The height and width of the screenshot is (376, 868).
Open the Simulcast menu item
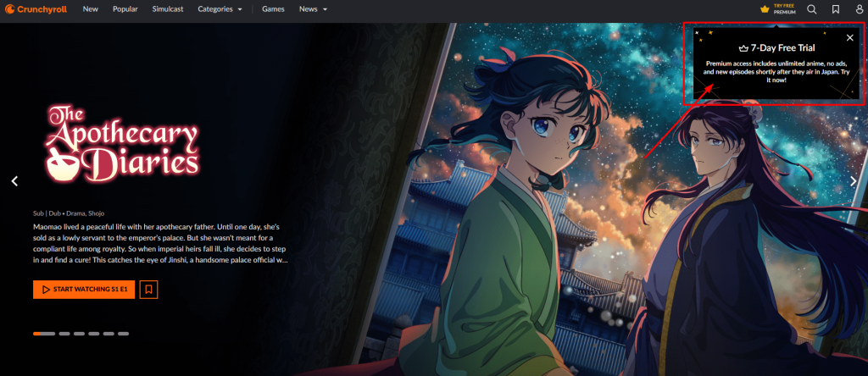coord(168,9)
